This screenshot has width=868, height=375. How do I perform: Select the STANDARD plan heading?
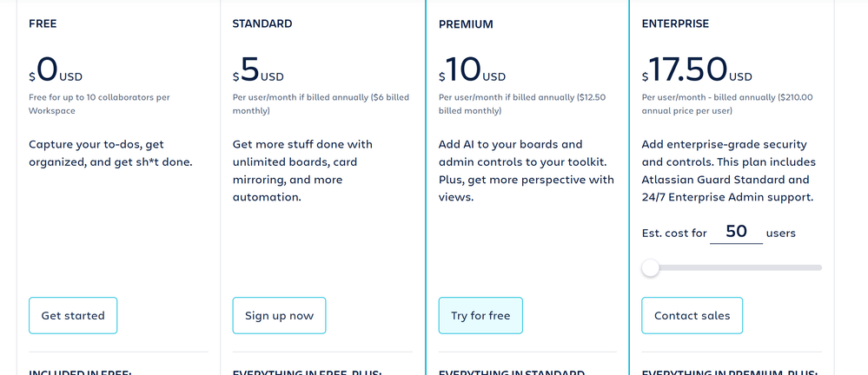[262, 23]
